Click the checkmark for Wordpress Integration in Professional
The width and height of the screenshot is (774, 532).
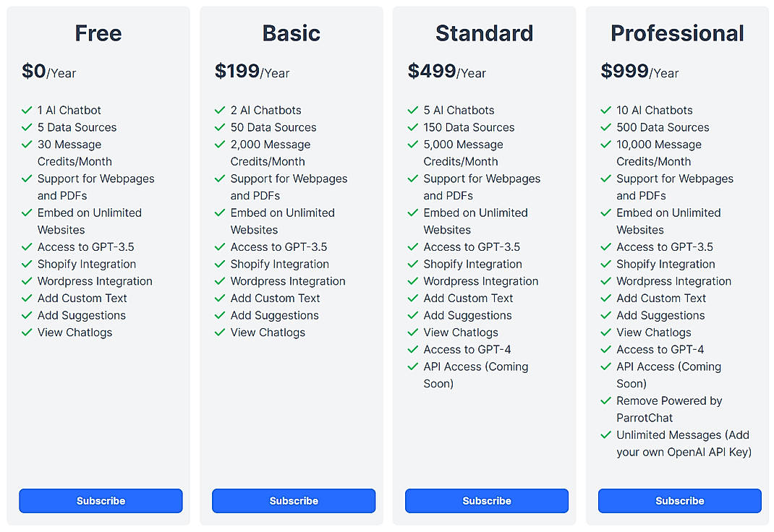[605, 281]
